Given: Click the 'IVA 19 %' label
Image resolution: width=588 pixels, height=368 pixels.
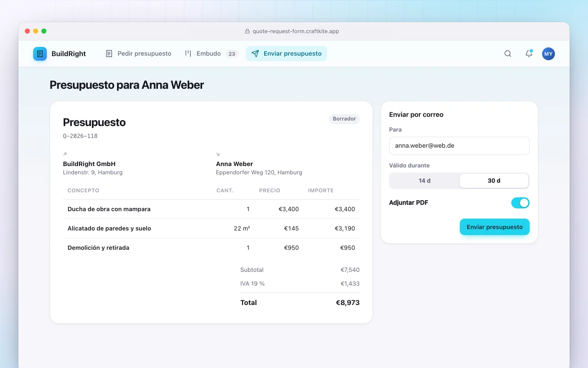Looking at the screenshot, I should 253,284.
